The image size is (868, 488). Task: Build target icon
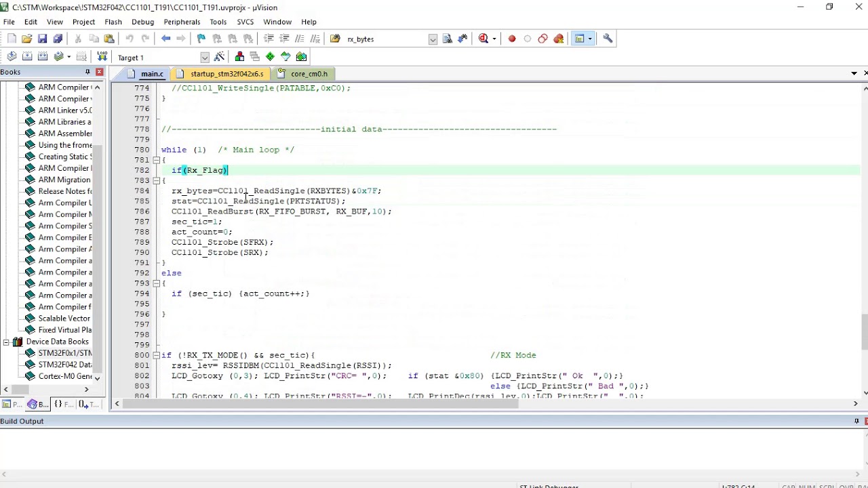(x=27, y=57)
